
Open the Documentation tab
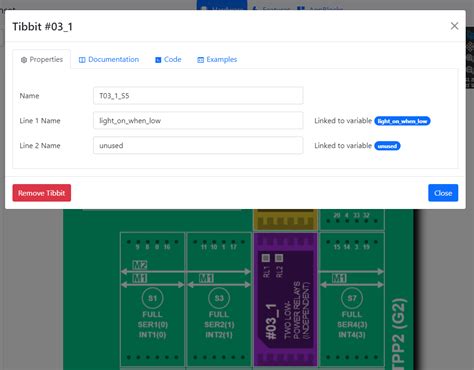click(109, 59)
